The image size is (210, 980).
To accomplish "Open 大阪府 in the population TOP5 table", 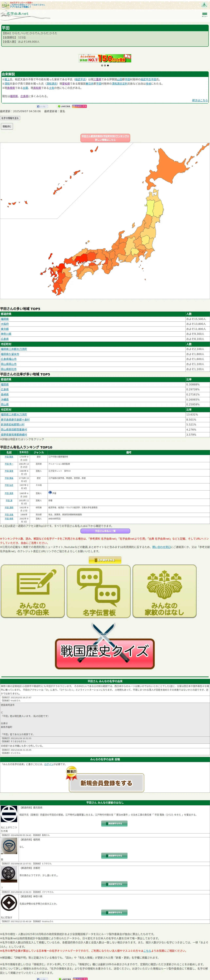I will [x=5, y=324].
